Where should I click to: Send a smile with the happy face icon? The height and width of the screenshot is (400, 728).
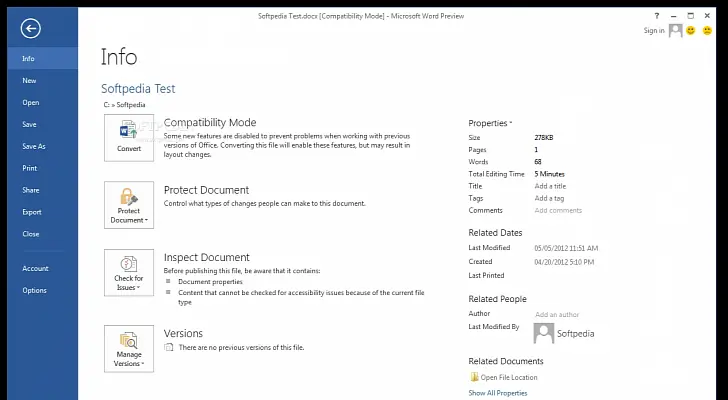tap(691, 31)
